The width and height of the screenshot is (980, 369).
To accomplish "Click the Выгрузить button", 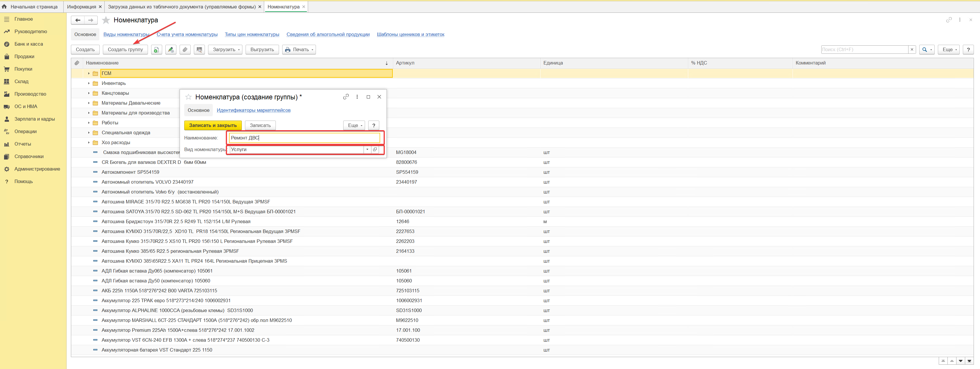I will click(x=262, y=49).
